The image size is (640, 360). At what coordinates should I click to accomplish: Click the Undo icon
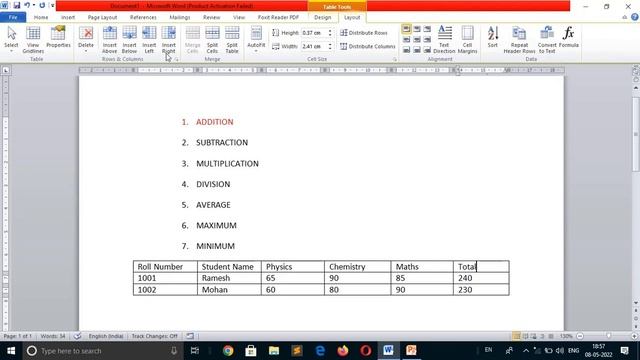pos(27,6)
